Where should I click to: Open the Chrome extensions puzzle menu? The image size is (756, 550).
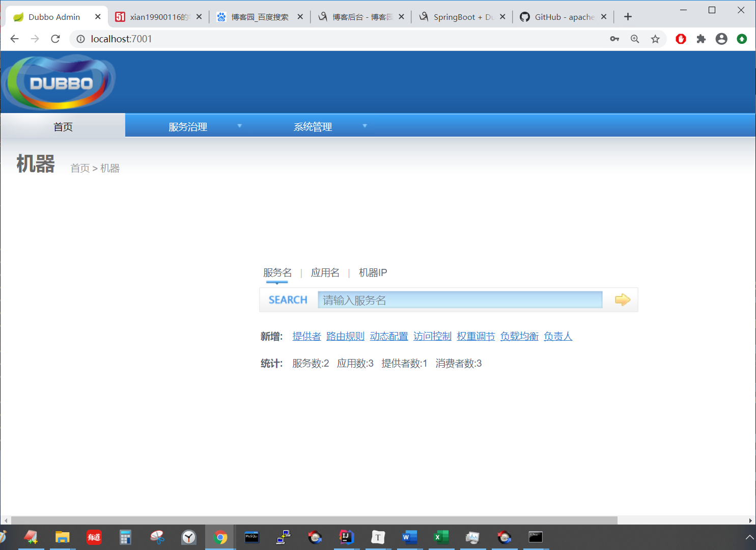click(701, 39)
